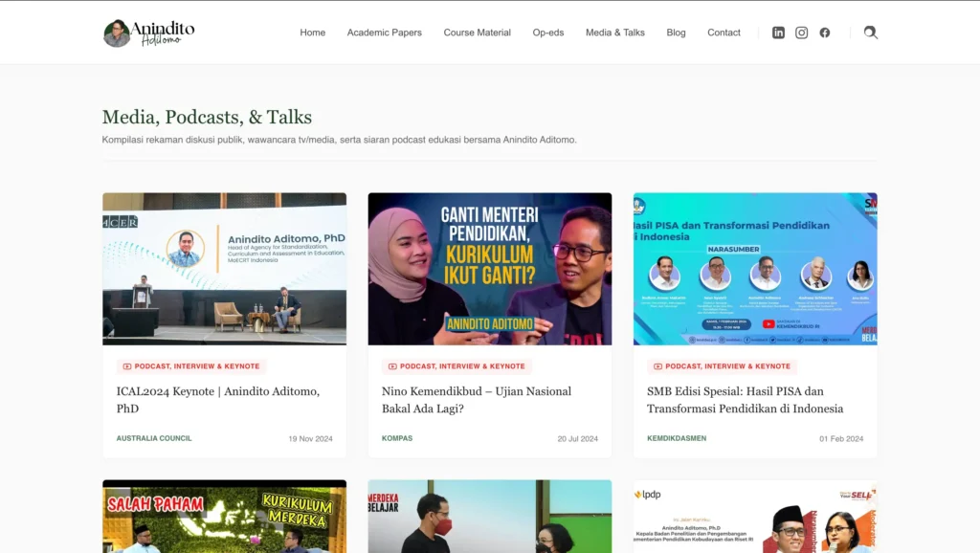Open the LinkedIn profile icon
Screen dimensions: 980x553
[778, 33]
